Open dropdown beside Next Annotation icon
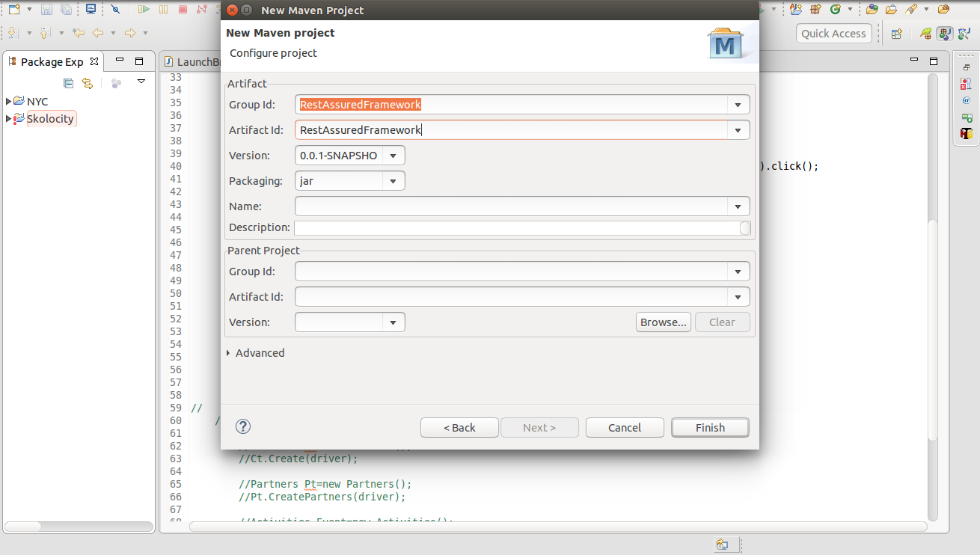 pos(29,33)
